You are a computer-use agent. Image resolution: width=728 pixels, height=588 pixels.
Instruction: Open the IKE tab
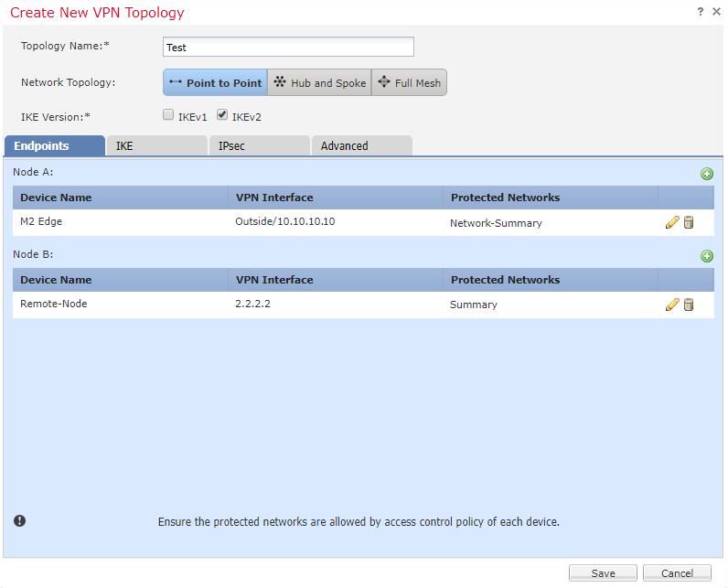tap(157, 145)
